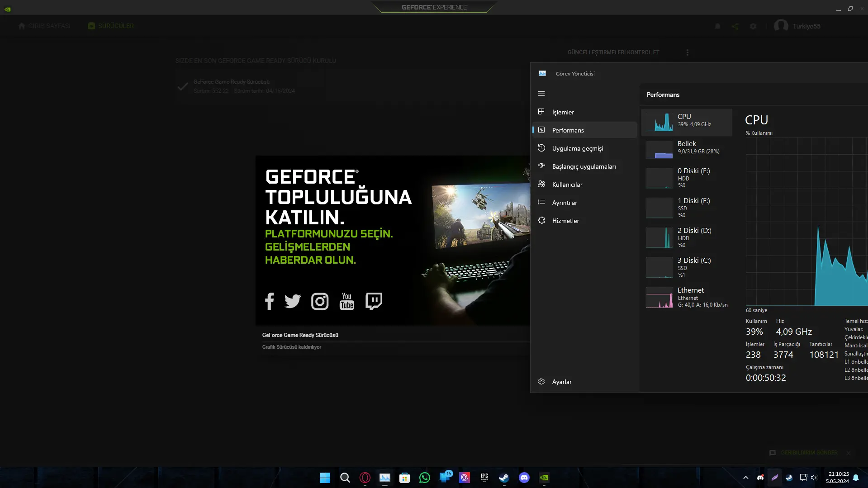Open Windows Start menu
This screenshot has width=868, height=488.
tap(325, 478)
